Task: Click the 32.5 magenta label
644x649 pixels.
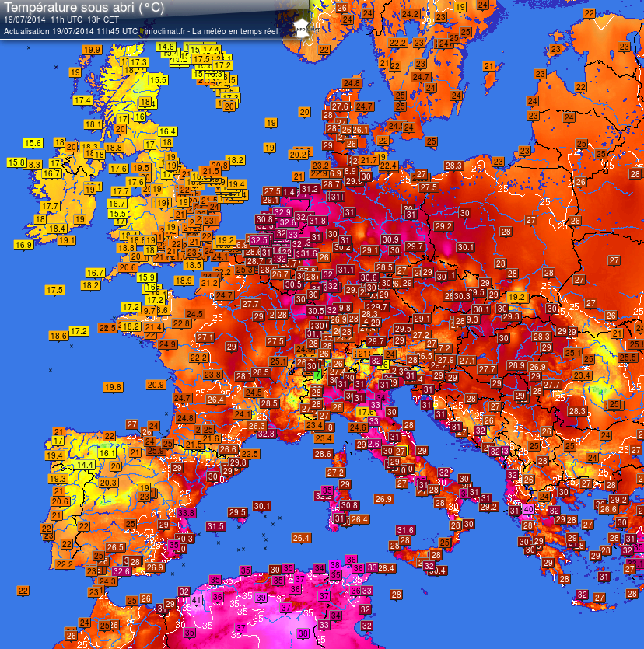Action: tap(259, 240)
